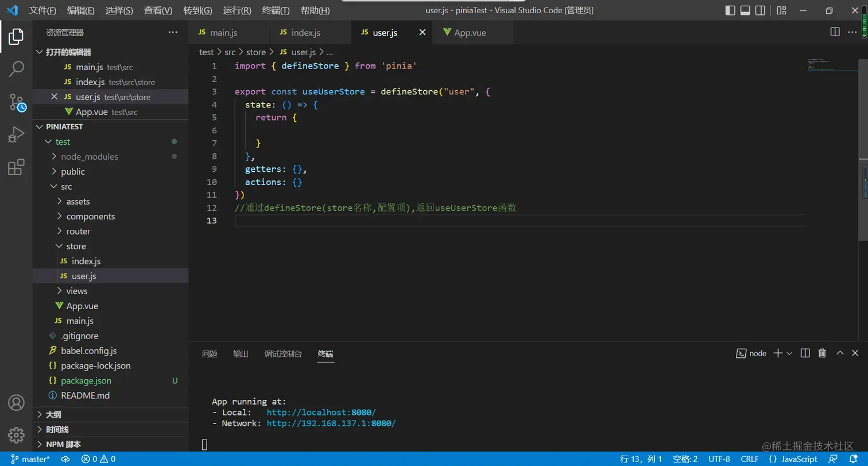Close the user.js editor tab
The image size is (868, 466).
point(423,33)
